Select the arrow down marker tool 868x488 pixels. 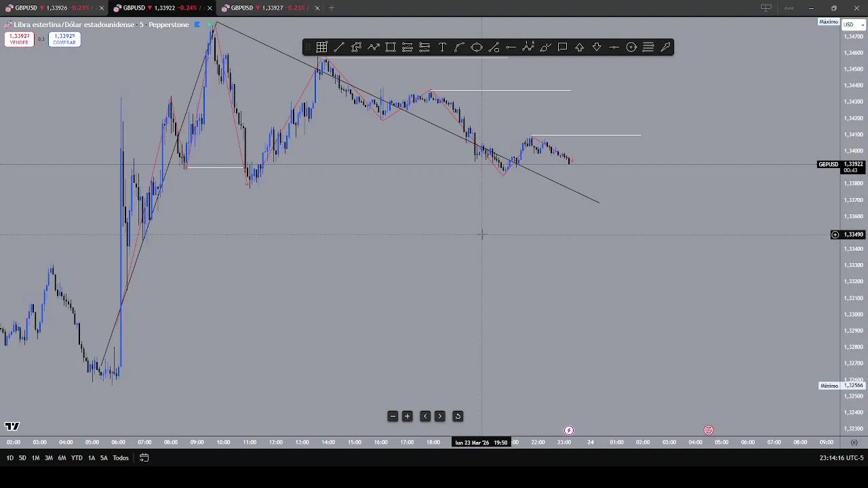(597, 47)
